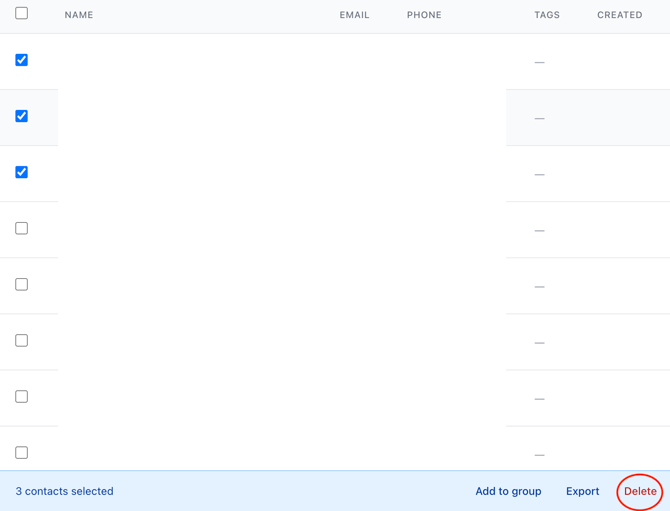
Task: Uncheck the first contact row's checkbox
Action: click(x=21, y=60)
